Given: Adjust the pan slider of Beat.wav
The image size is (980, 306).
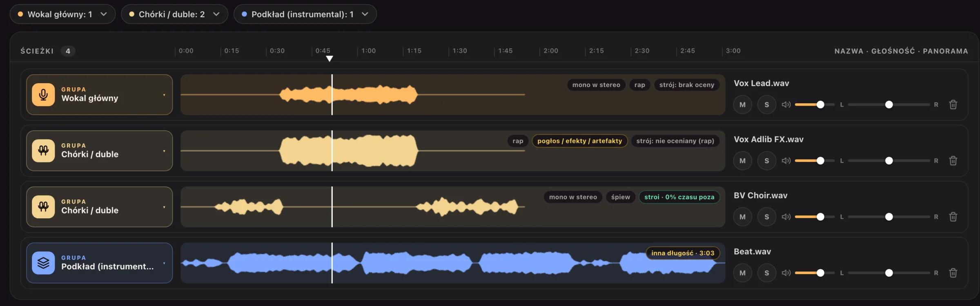Looking at the screenshot, I should point(889,273).
